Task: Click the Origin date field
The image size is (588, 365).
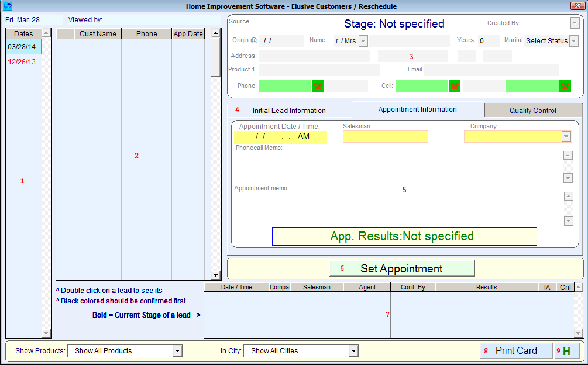Action: tap(281, 41)
